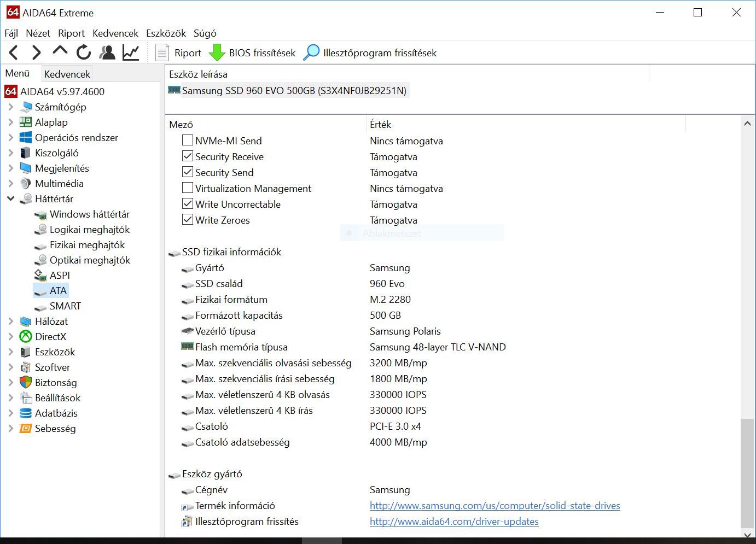Click the Riport document icon
756x544 pixels.
click(162, 52)
